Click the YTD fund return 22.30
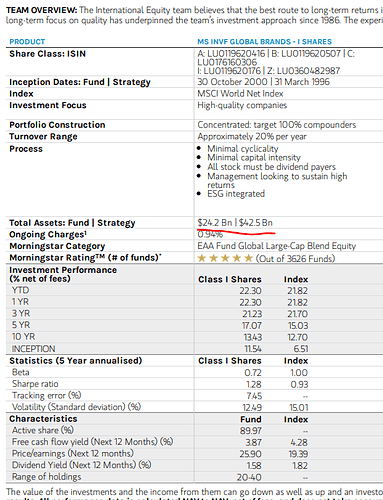Screen dimensions: 383x500 [250, 291]
